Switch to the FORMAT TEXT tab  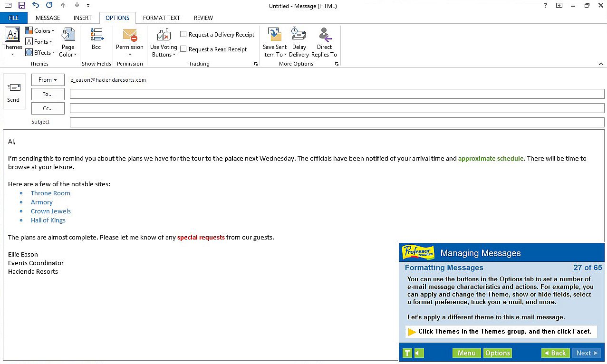coord(162,18)
